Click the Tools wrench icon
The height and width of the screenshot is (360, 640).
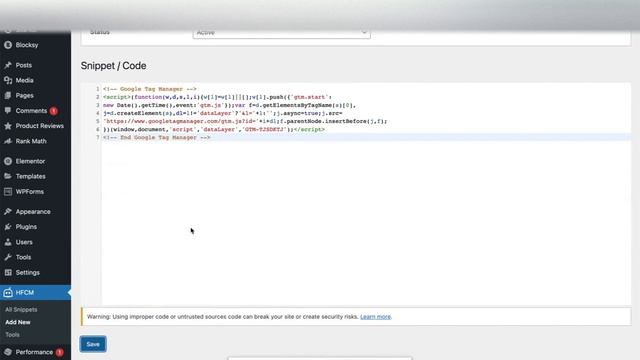coord(8,257)
